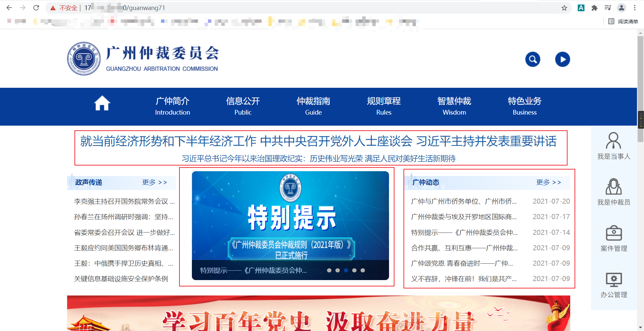Click the round blue play icon
Image resolution: width=644 pixels, height=331 pixels.
(562, 59)
